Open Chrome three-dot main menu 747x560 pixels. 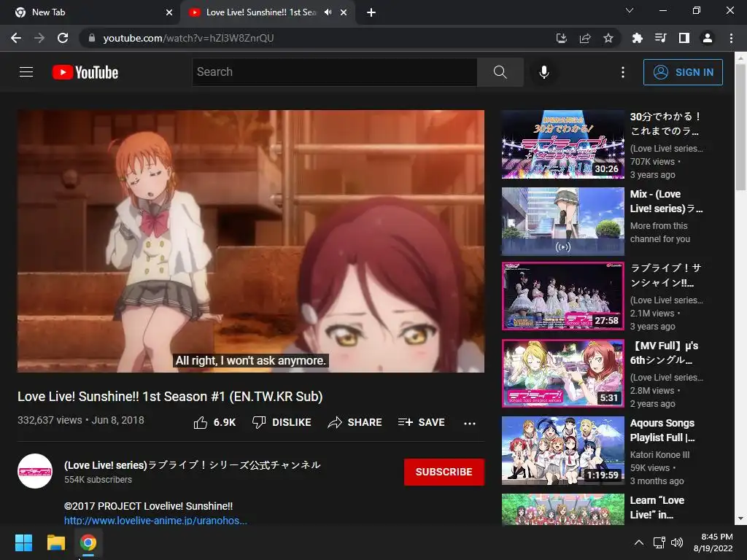tap(731, 38)
